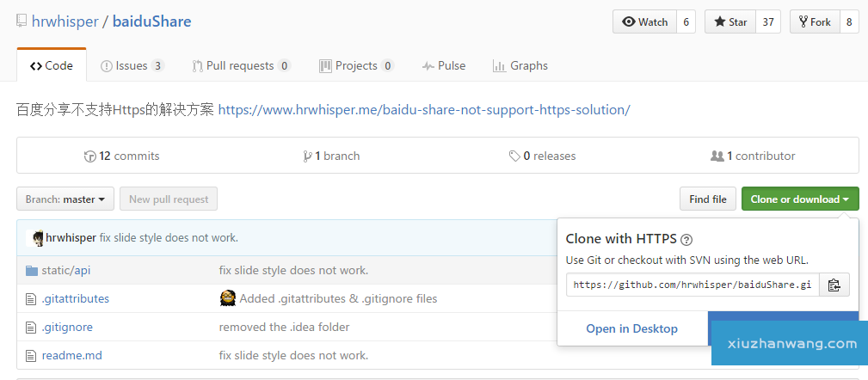Click the readme.md file icon
The image size is (868, 380).
pos(32,355)
